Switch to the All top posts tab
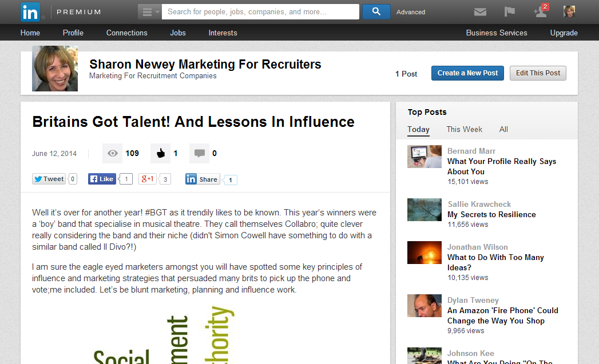This screenshot has width=599, height=364. 503,129
